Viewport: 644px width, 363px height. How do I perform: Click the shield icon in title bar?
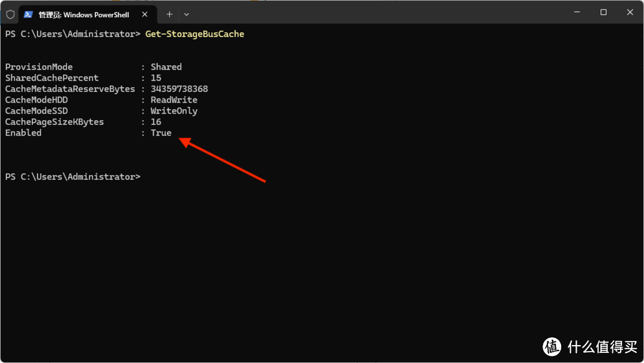10,15
